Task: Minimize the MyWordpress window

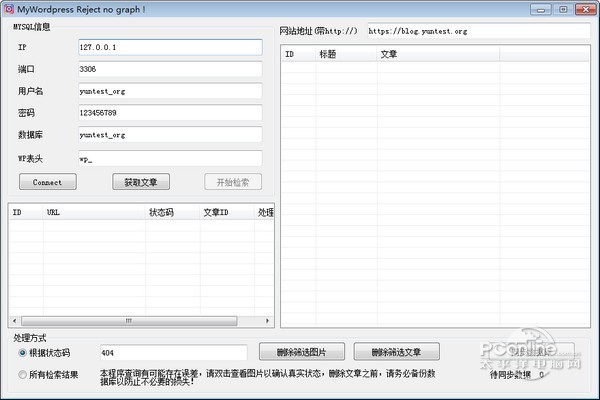Action: [x=541, y=10]
